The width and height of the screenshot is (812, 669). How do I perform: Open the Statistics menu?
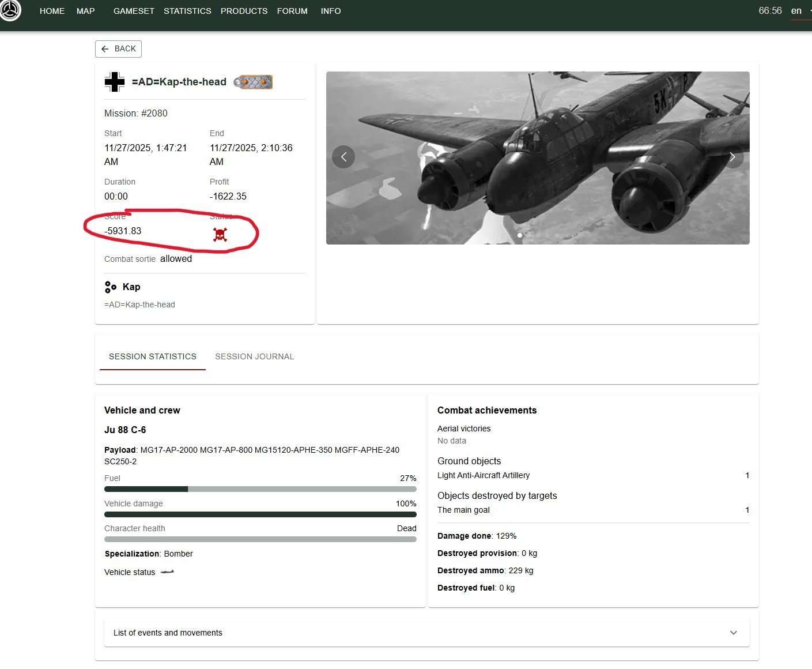coord(187,11)
